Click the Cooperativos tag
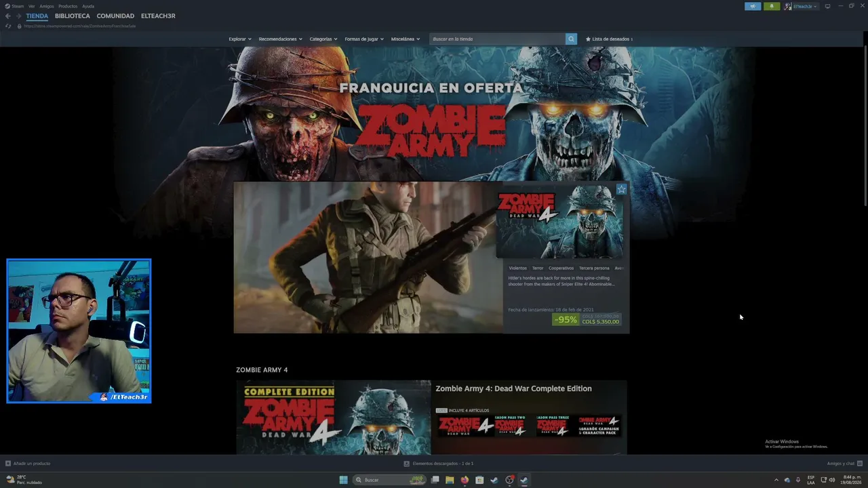868x488 pixels. pos(561,268)
